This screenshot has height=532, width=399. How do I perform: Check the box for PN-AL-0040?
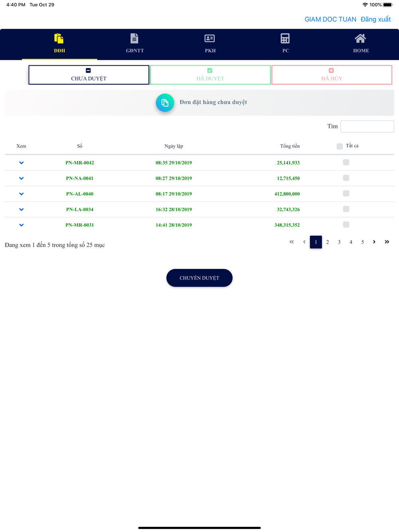pos(346,193)
